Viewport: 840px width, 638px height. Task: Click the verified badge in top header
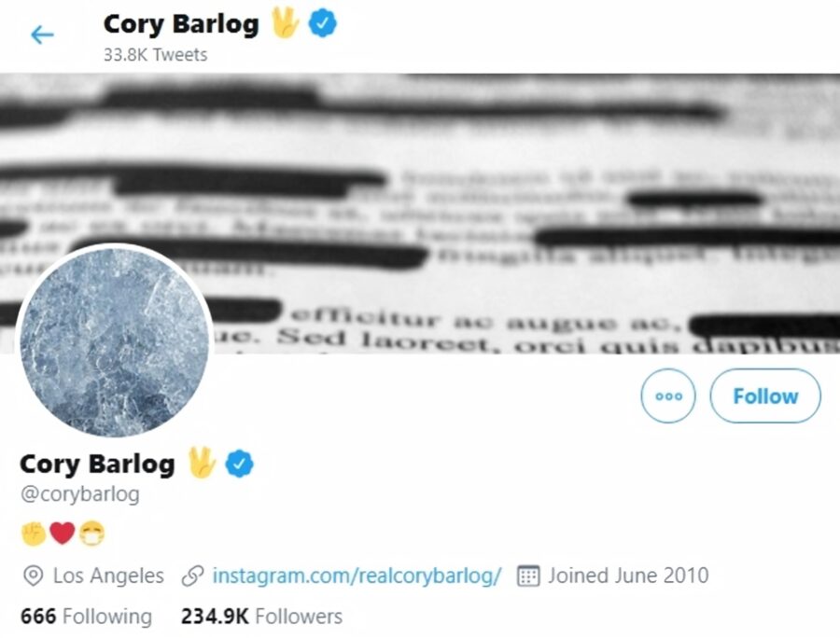tap(323, 24)
